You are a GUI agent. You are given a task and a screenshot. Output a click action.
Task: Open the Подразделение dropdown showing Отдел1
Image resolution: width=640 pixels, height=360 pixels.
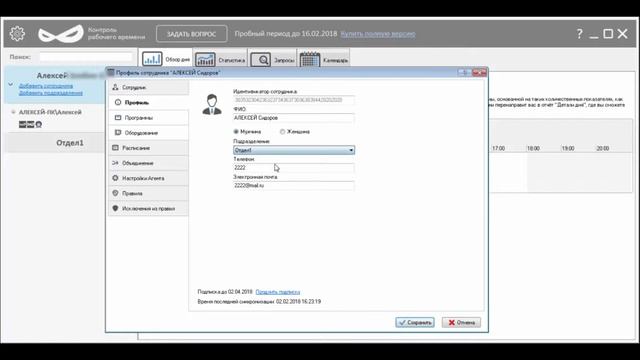click(294, 150)
